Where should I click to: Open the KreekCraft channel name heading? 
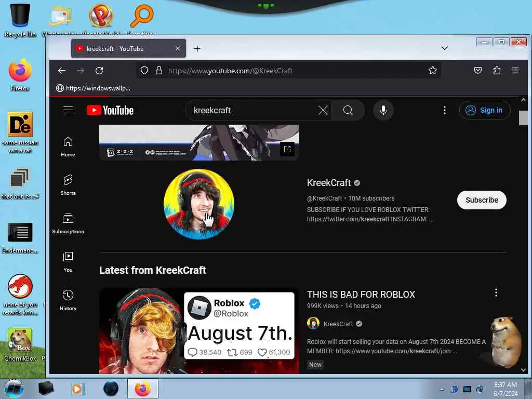(x=329, y=183)
